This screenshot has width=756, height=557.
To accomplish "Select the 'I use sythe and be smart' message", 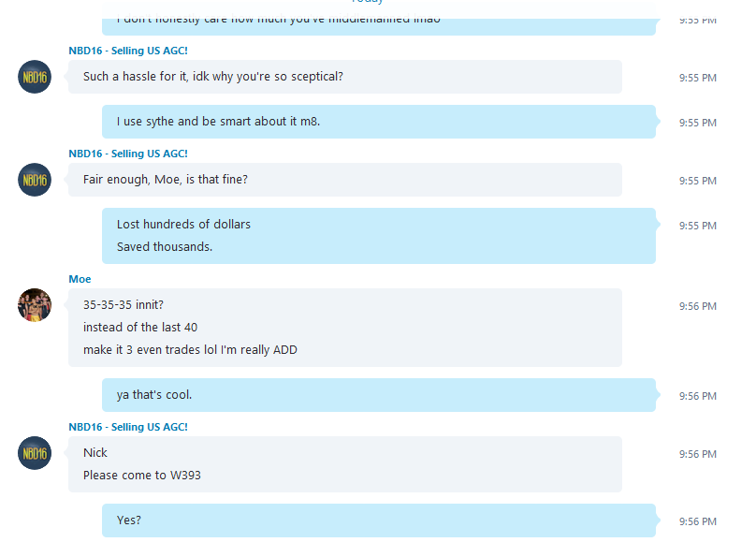I will (x=379, y=122).
